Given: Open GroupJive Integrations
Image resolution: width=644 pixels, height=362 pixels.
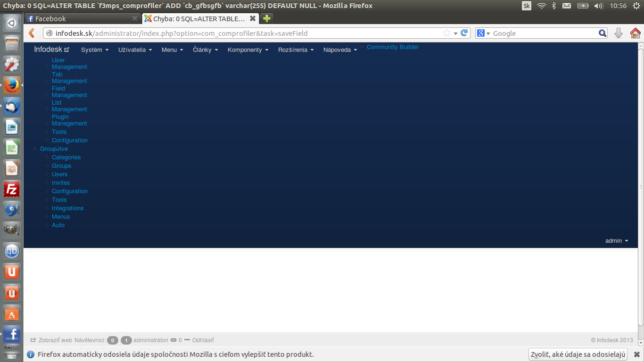Looking at the screenshot, I should [x=67, y=208].
